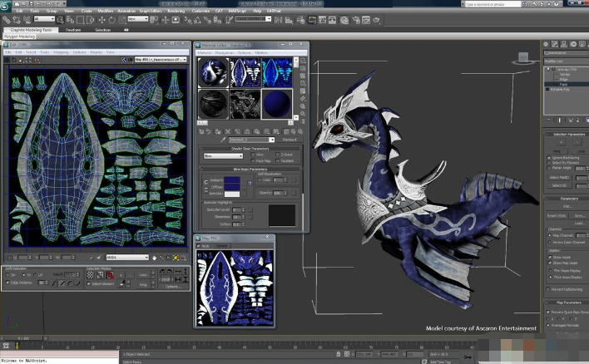589x364 pixels.
Task: Open the Blinn shader type dropdown
Action: pyautogui.click(x=222, y=155)
